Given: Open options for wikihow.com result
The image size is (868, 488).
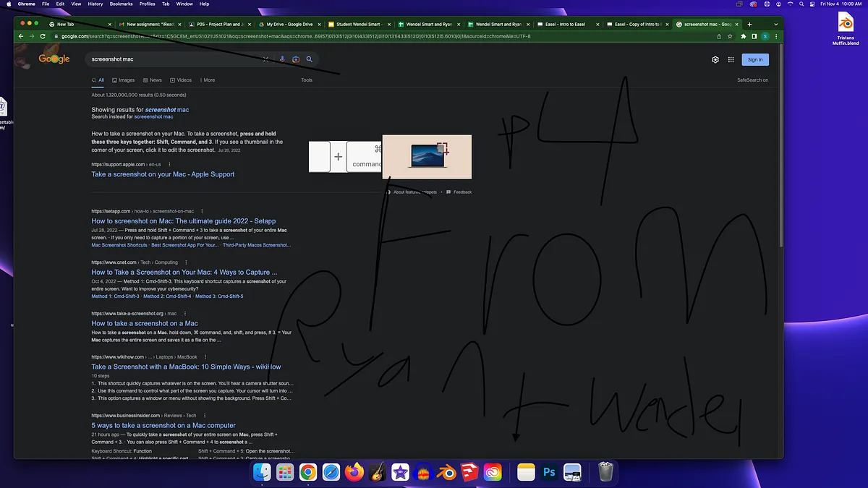Looking at the screenshot, I should pyautogui.click(x=205, y=357).
